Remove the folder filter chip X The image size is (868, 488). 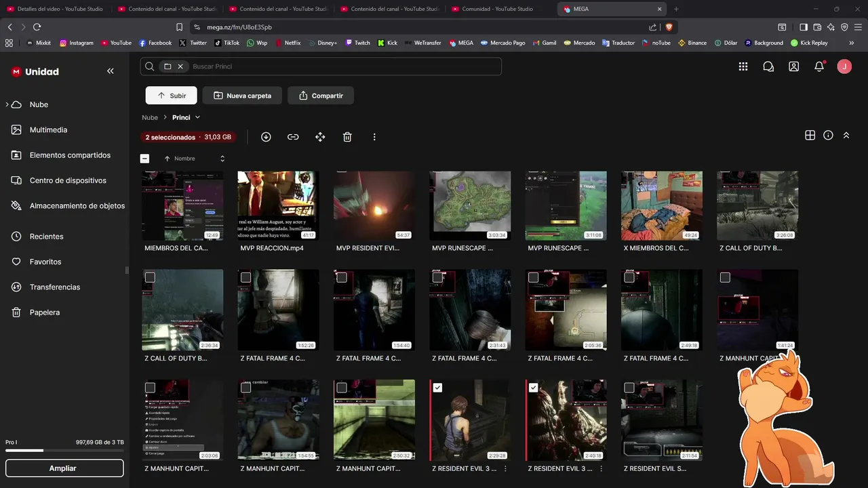180,66
